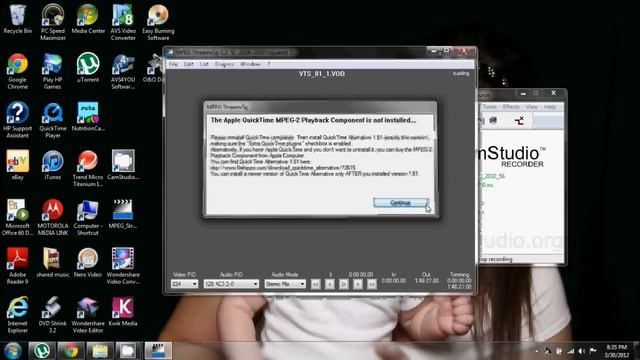Select the Easy Burning Software icon

point(158,22)
